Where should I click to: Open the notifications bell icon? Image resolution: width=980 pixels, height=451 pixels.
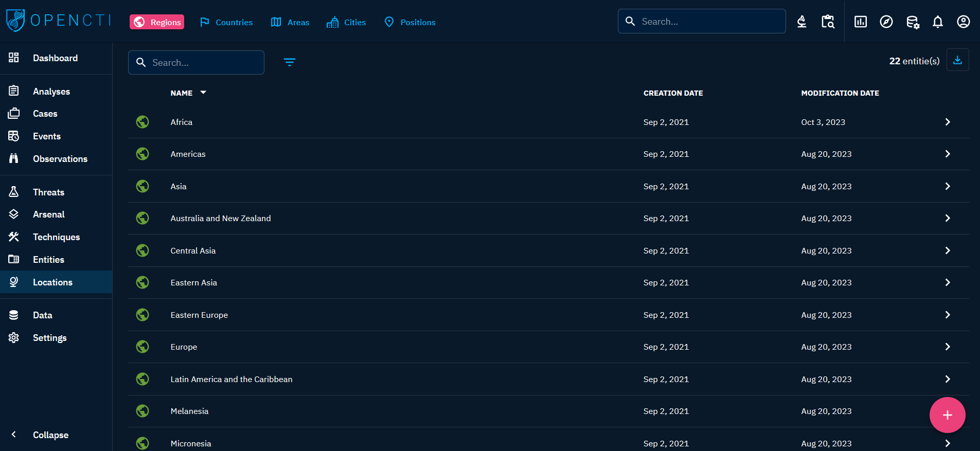point(937,22)
